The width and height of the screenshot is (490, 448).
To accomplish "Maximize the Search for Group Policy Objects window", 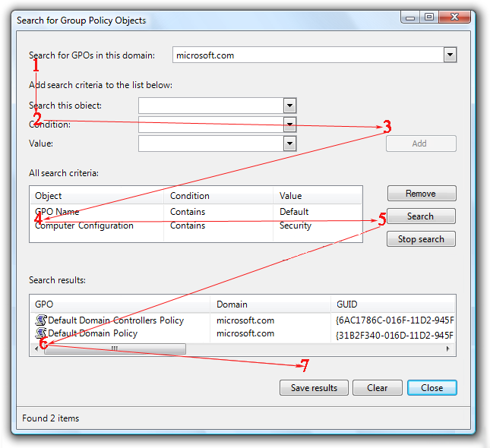I will [429, 17].
